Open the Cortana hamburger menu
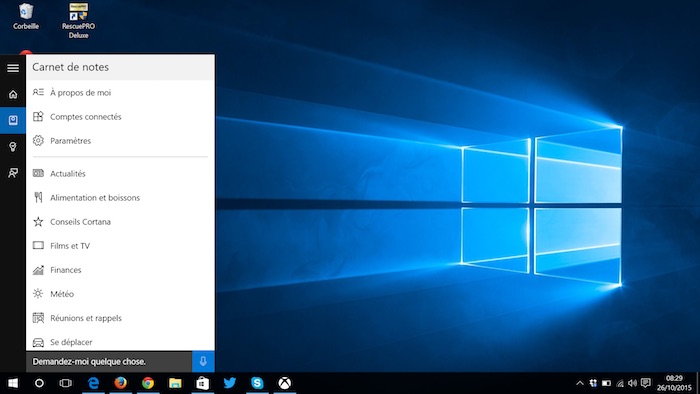700x394 pixels. [13, 68]
